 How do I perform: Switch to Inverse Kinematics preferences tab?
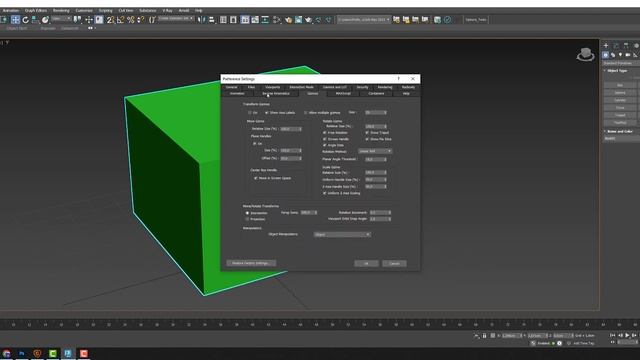click(x=276, y=93)
